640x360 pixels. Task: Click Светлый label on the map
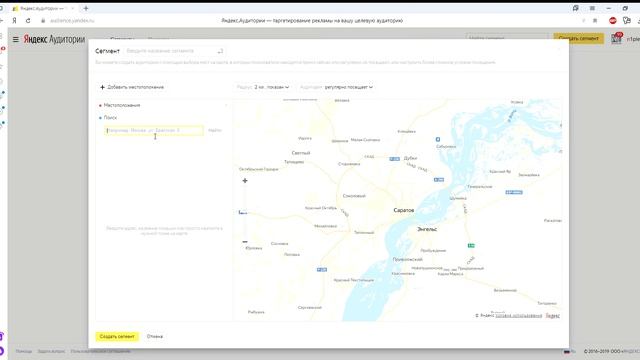(x=301, y=153)
